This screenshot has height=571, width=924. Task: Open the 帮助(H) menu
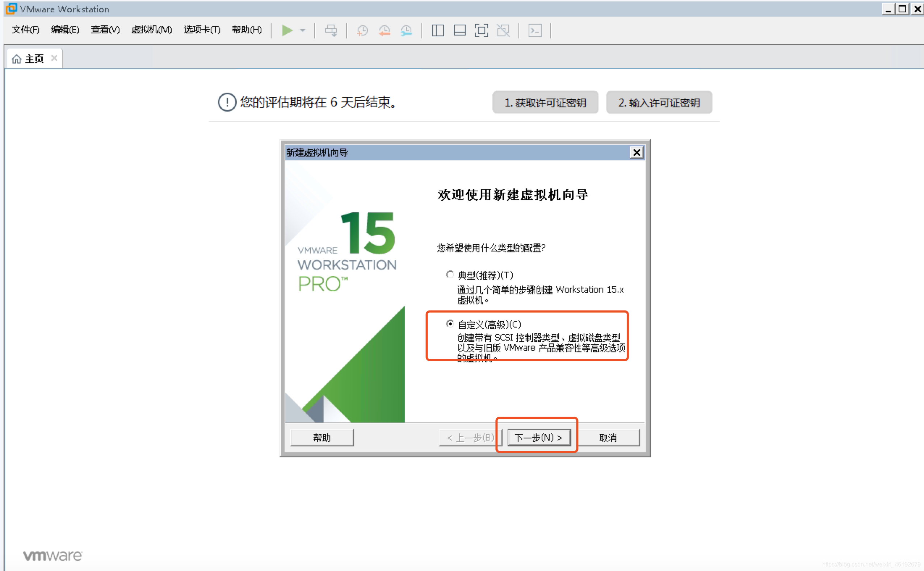coord(247,29)
